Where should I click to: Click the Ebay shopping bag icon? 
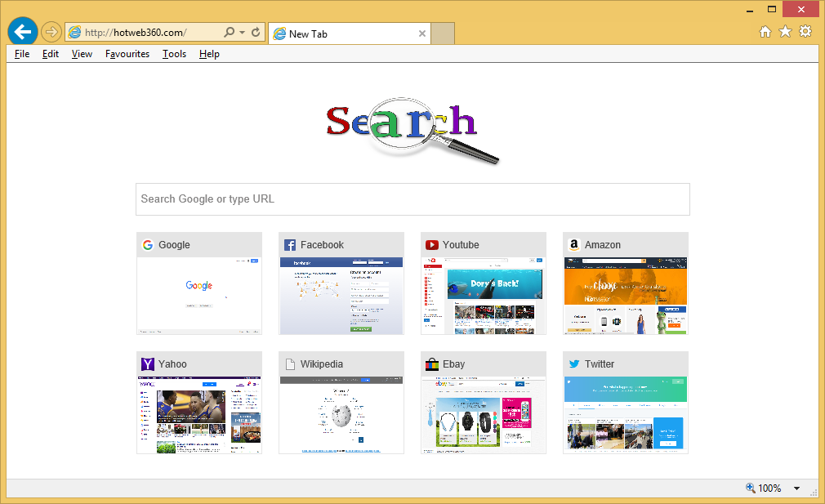[x=432, y=364]
